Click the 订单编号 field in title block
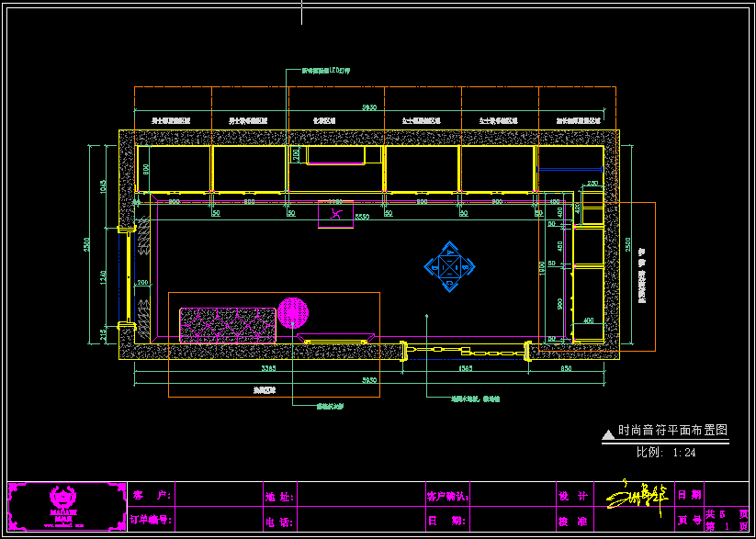Screen dimensions: 756x539 152,520
